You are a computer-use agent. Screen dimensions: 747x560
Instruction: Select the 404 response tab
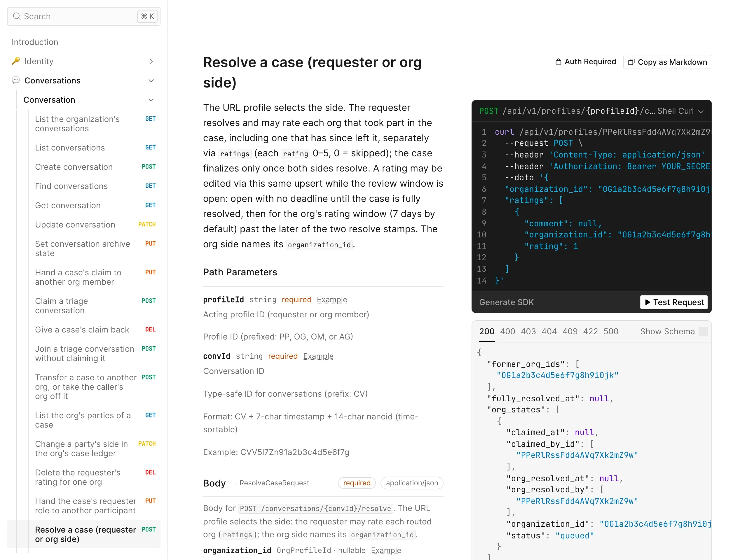point(549,331)
